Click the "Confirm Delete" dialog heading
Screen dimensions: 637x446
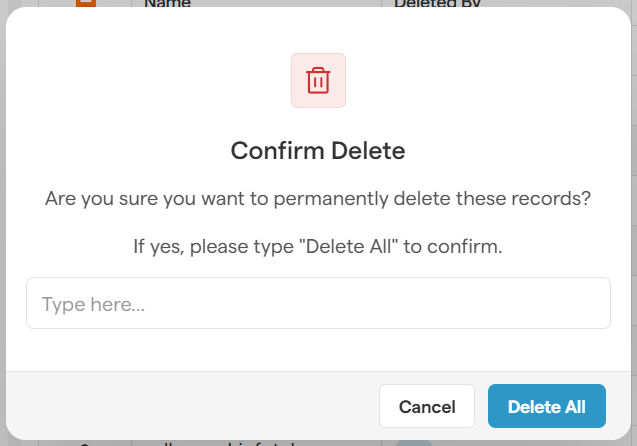318,151
